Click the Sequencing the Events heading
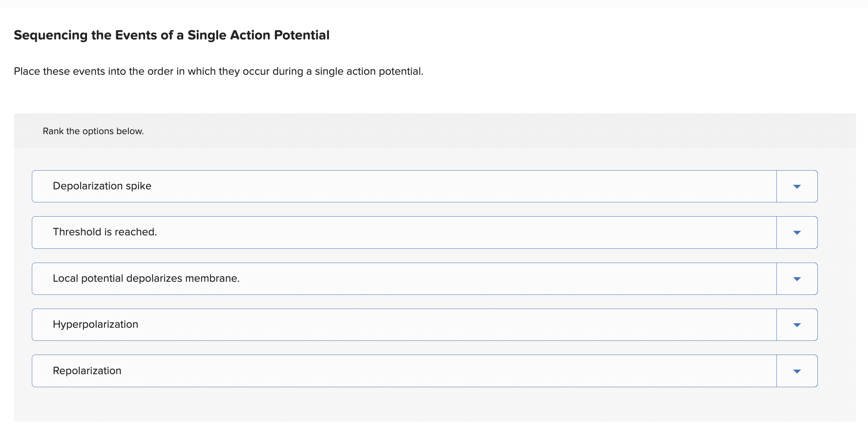The width and height of the screenshot is (868, 447). [x=171, y=35]
